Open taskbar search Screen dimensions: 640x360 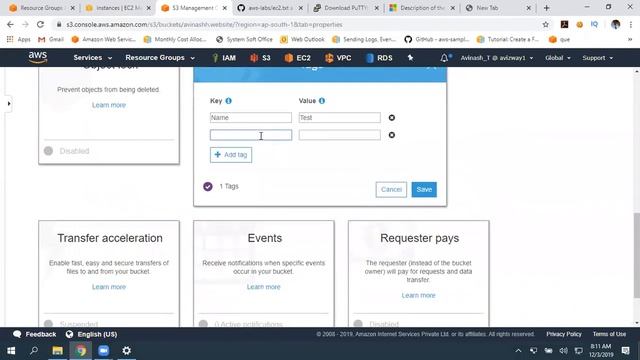tap(34, 350)
